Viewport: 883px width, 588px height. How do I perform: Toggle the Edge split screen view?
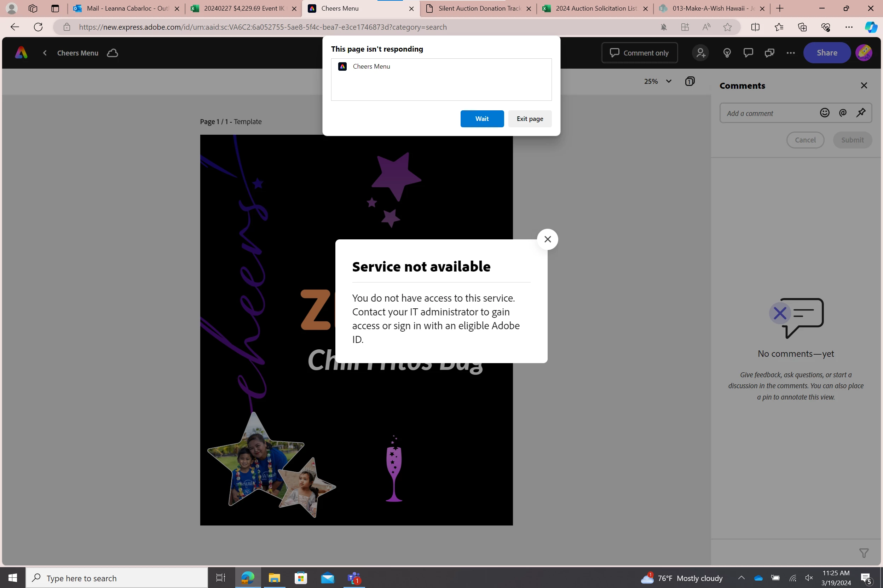[x=755, y=27]
